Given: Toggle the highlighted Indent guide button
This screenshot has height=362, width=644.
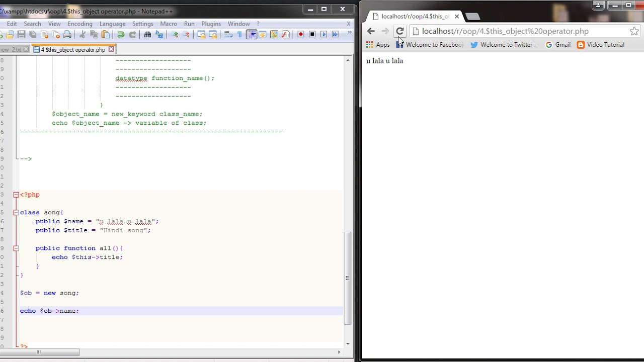Looking at the screenshot, I should pos(251,34).
